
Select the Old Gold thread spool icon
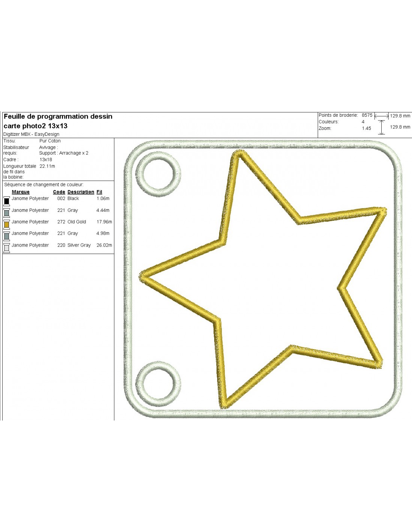coord(6,224)
